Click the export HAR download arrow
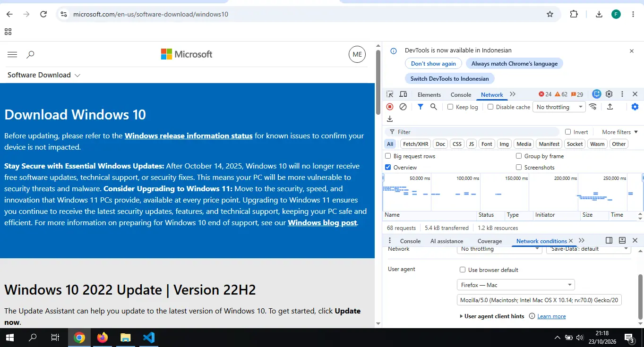The height and width of the screenshot is (347, 644). (x=390, y=119)
